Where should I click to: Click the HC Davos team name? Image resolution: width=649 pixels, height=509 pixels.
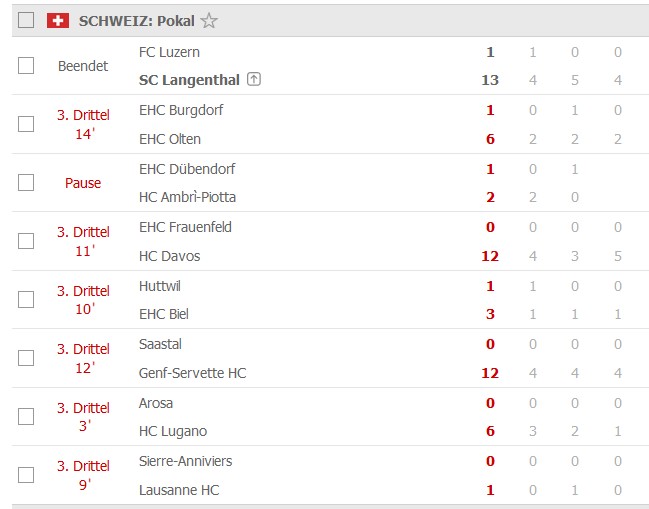[x=169, y=256]
